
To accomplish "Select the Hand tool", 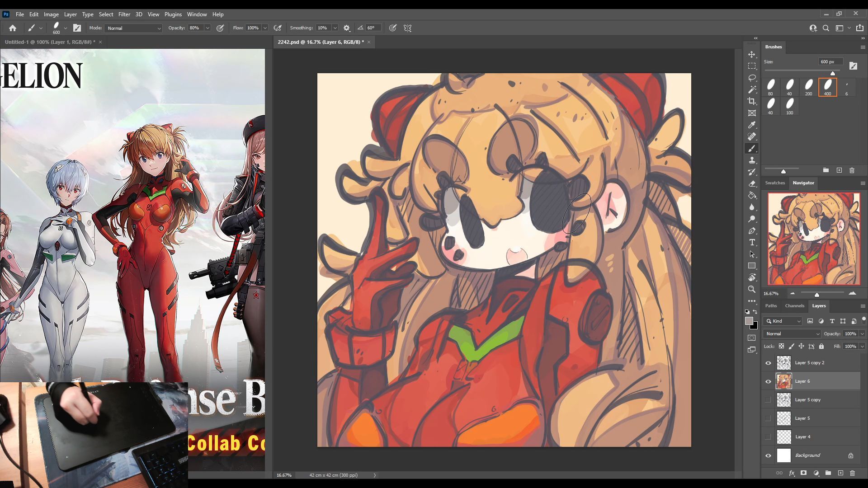I will tap(752, 277).
